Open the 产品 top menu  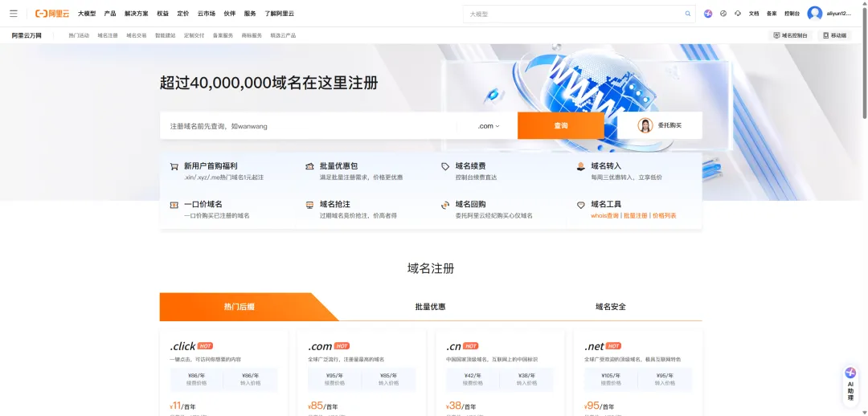110,14
